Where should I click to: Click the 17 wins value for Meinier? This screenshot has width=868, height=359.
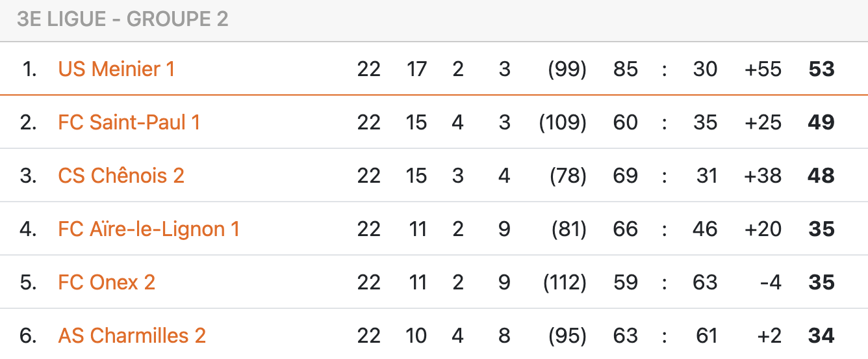coord(416,69)
